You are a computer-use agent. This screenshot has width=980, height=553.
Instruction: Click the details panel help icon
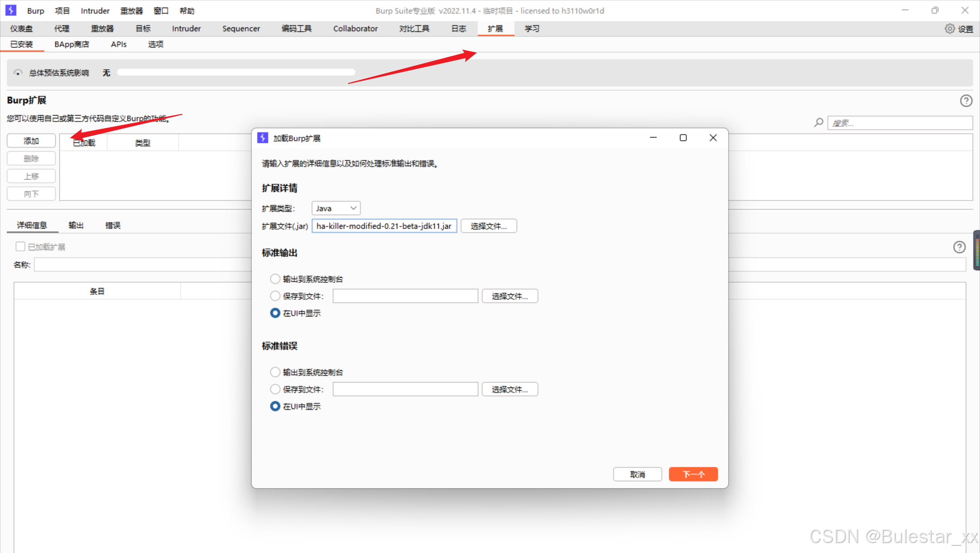tap(959, 247)
